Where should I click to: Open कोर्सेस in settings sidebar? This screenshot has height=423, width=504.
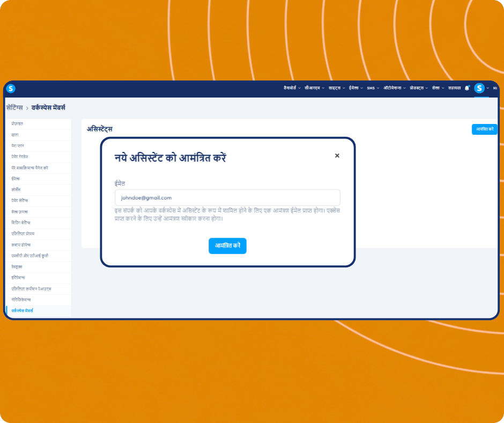point(38,189)
